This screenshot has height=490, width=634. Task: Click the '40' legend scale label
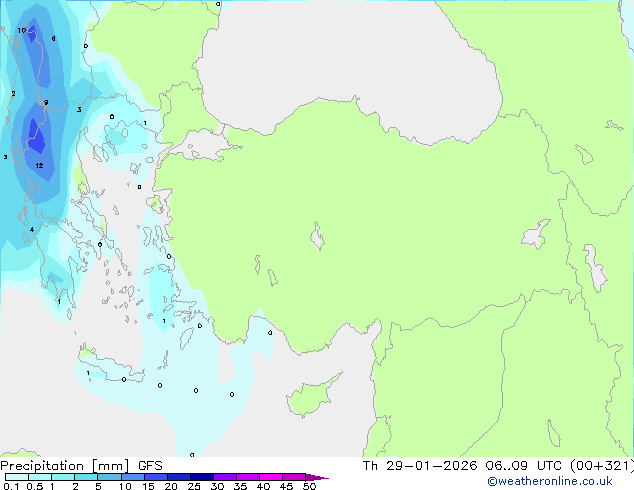coord(263,486)
